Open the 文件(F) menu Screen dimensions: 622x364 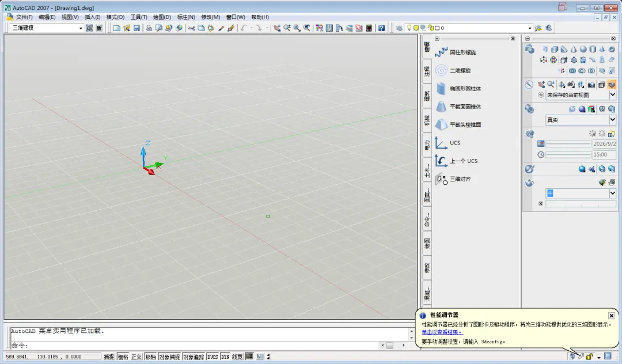[x=24, y=17]
